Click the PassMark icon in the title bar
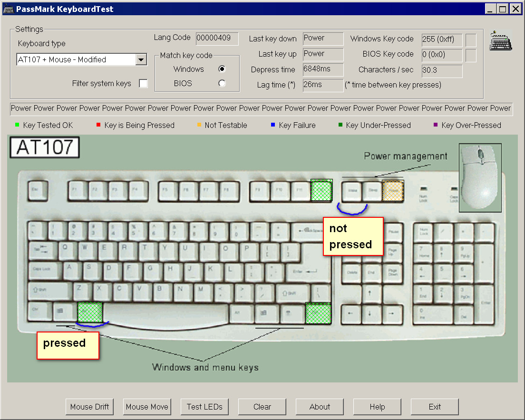This screenshot has height=420, width=525. [x=8, y=9]
